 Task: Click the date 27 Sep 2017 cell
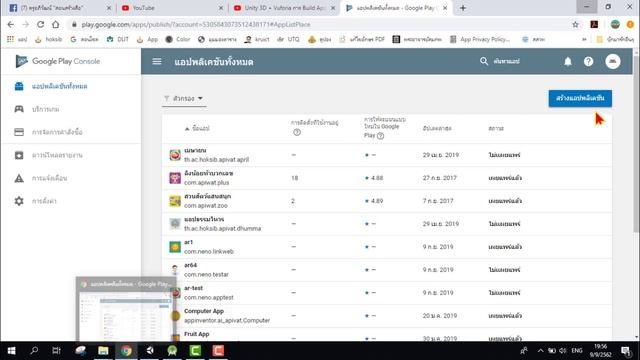click(440, 178)
